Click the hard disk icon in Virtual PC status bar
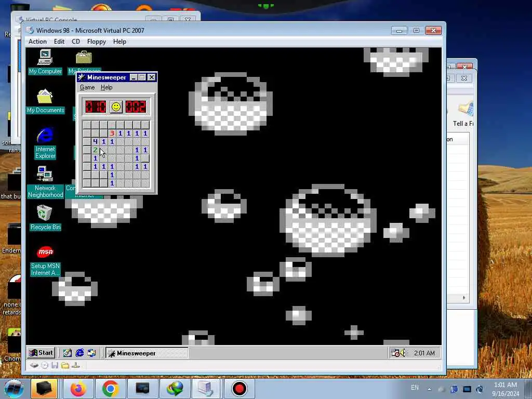Viewport: 532px width, 399px height. (34, 365)
